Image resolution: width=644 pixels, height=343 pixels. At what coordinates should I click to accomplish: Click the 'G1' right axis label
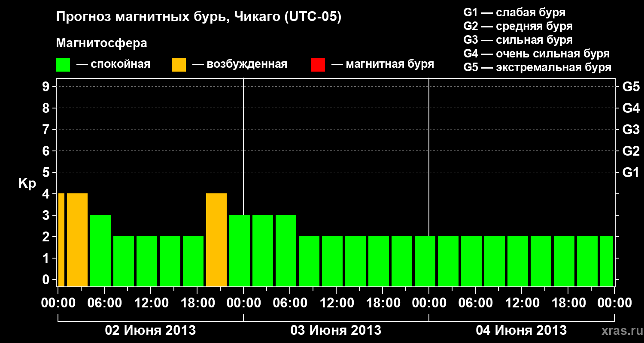point(631,172)
